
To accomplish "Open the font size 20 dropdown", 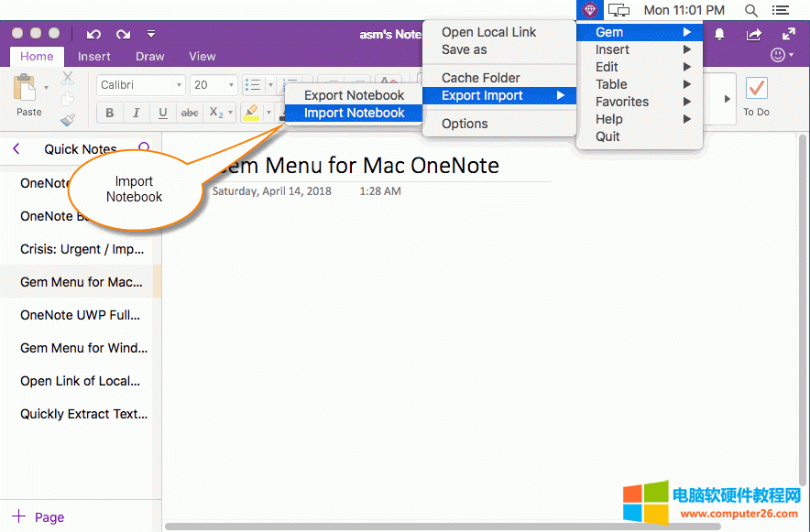I will 213,85.
